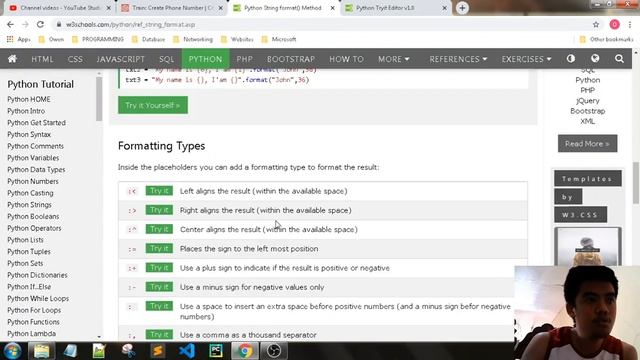
Task: Open the Owen bookmarks folder
Action: click(51, 40)
